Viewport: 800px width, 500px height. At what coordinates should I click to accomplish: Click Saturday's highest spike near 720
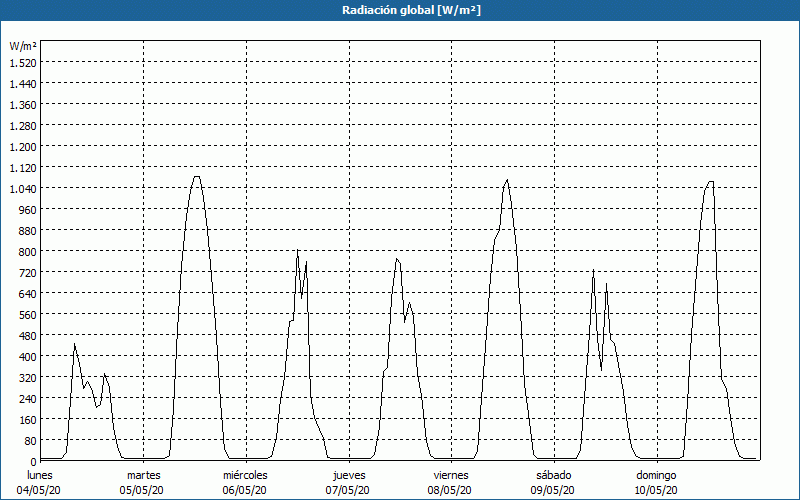[593, 270]
